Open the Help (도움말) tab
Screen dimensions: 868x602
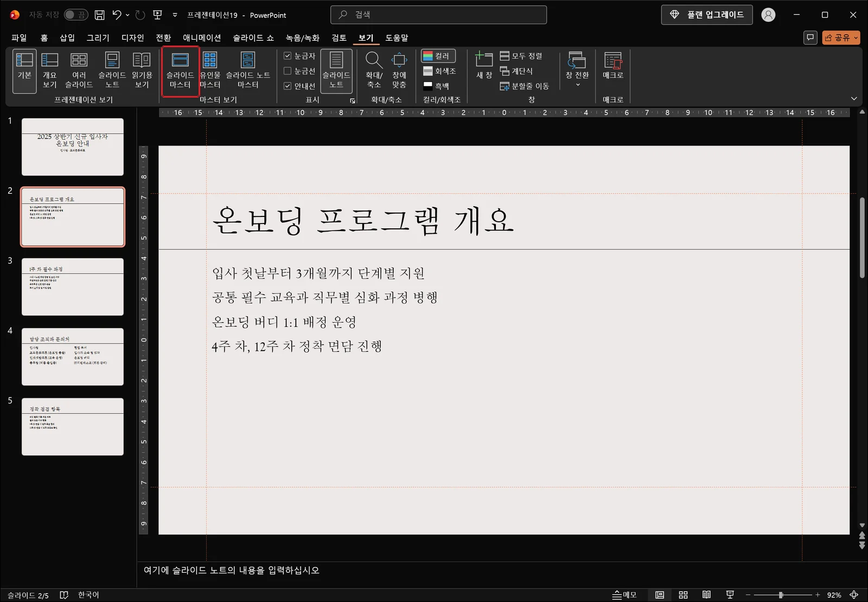[x=397, y=37]
